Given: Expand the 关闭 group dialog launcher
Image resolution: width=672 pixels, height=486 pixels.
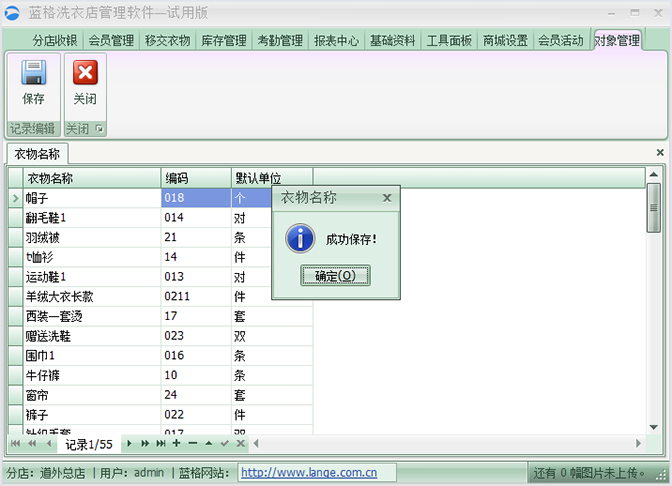Looking at the screenshot, I should pyautogui.click(x=99, y=130).
